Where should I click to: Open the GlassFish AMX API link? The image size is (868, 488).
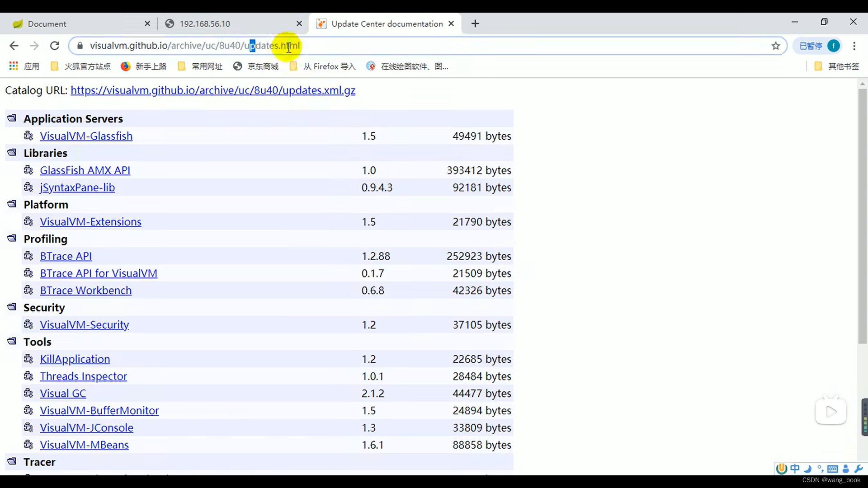tap(85, 170)
